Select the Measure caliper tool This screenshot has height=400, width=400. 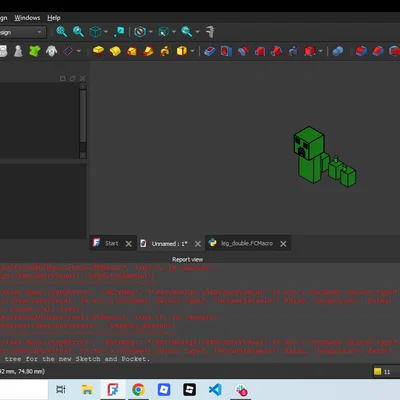pos(210,32)
